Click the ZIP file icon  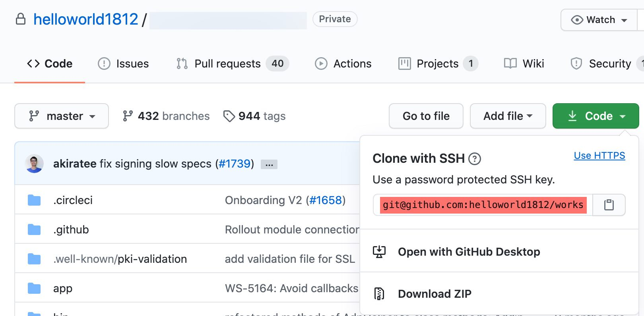click(379, 294)
